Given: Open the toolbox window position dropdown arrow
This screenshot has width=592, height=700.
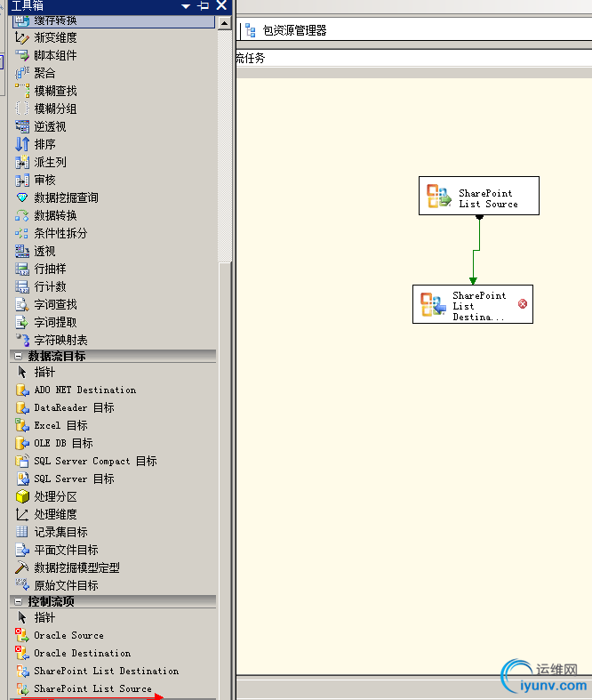Looking at the screenshot, I should 186,6.
